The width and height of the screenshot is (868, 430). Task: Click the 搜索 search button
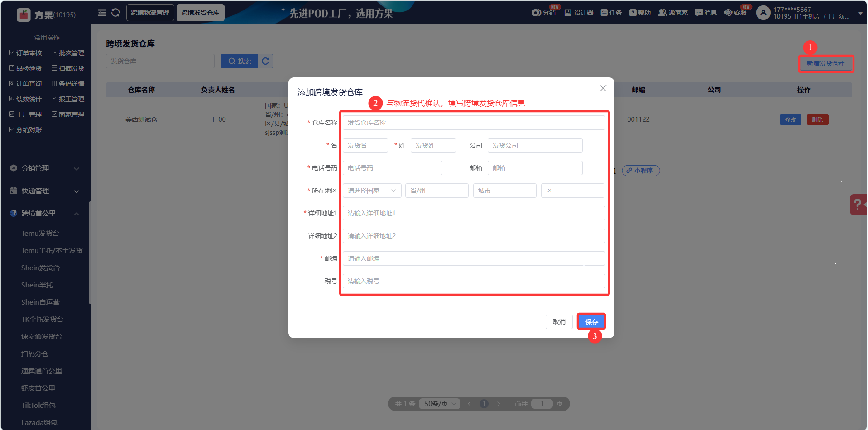(239, 61)
